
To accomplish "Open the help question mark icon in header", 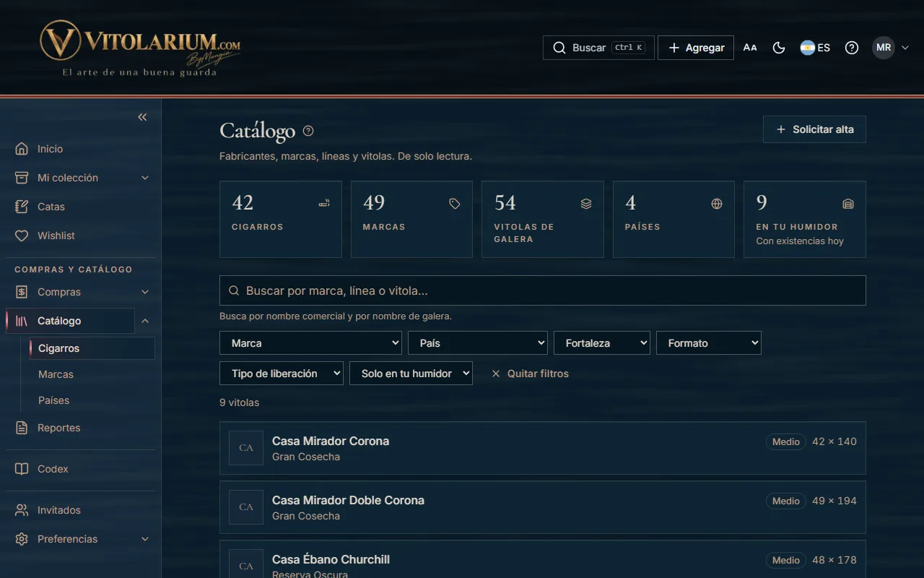I will click(x=852, y=48).
